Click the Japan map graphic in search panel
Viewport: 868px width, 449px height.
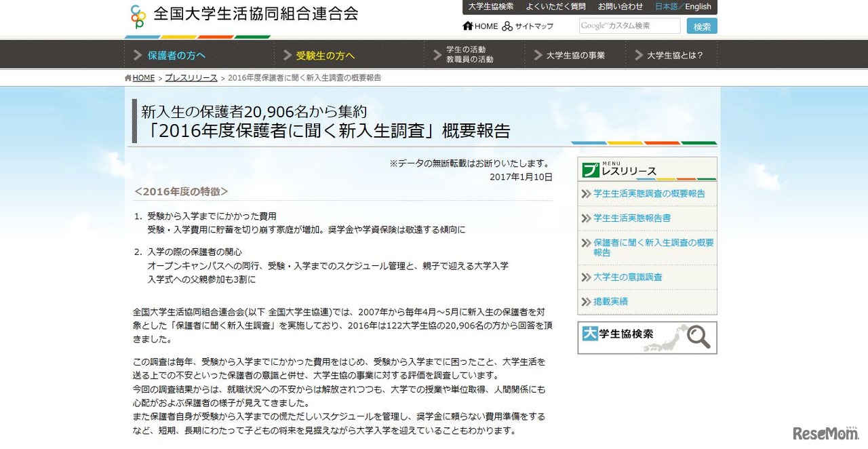[x=668, y=337]
